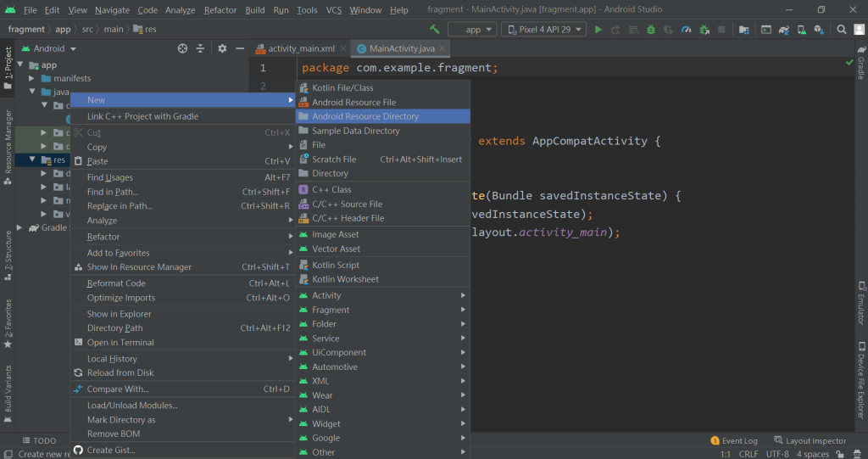This screenshot has height=459, width=868.
Task: Select Android Resource Directory menu item
Action: [383, 116]
